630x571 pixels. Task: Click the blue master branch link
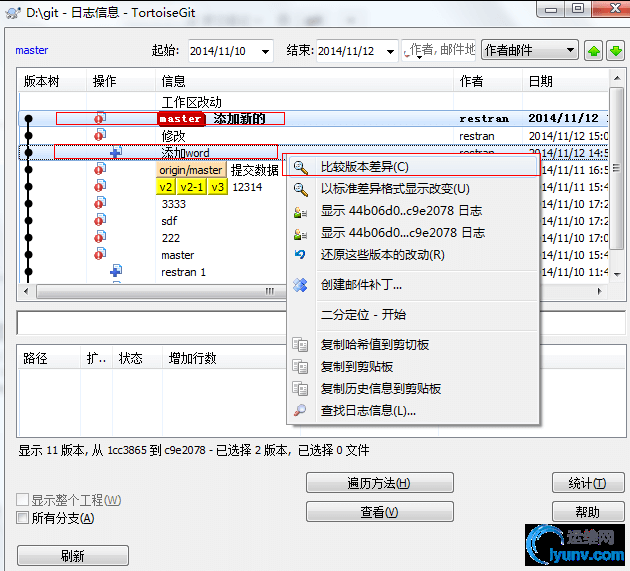(32, 50)
